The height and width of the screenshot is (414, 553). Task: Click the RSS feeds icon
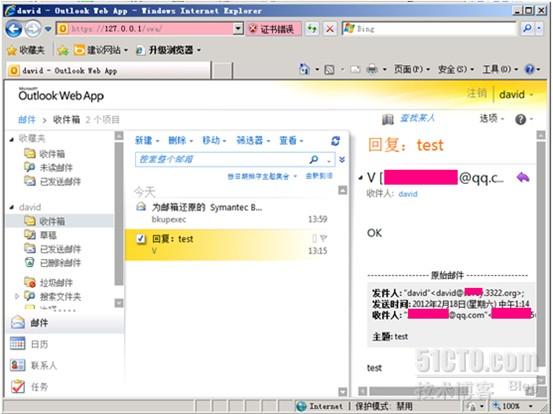(x=329, y=70)
